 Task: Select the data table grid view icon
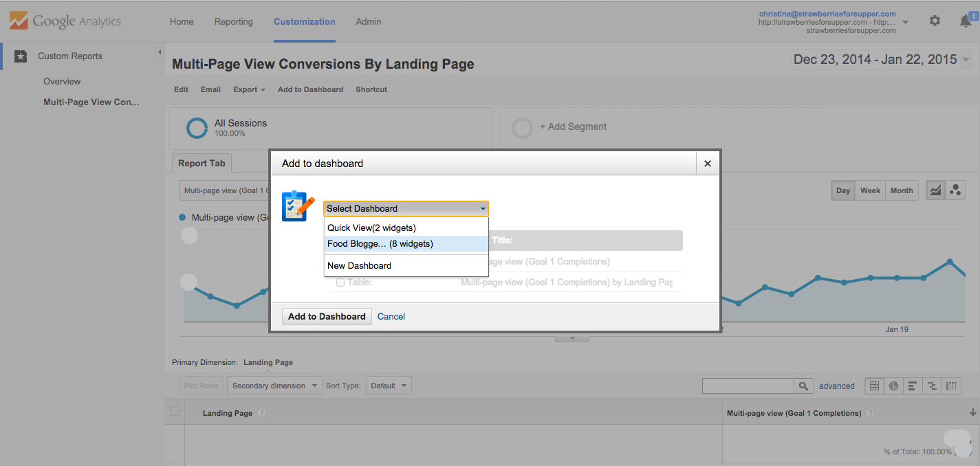(874, 386)
